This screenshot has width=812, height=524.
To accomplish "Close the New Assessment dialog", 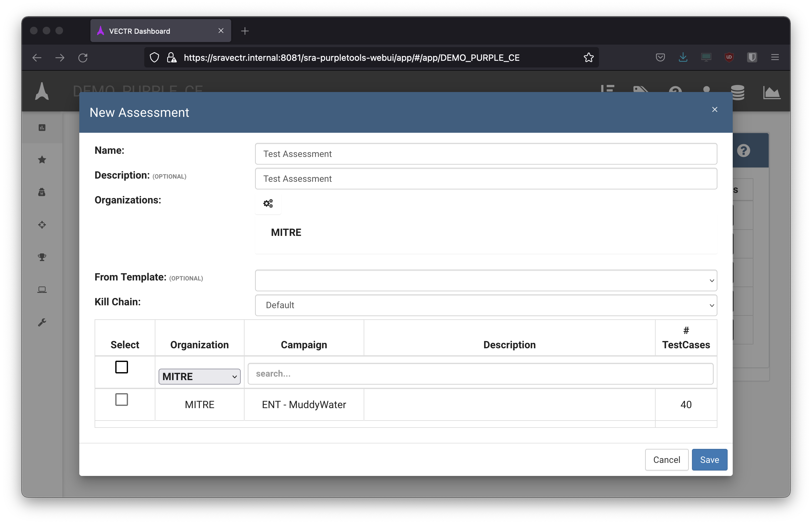I will pos(715,110).
